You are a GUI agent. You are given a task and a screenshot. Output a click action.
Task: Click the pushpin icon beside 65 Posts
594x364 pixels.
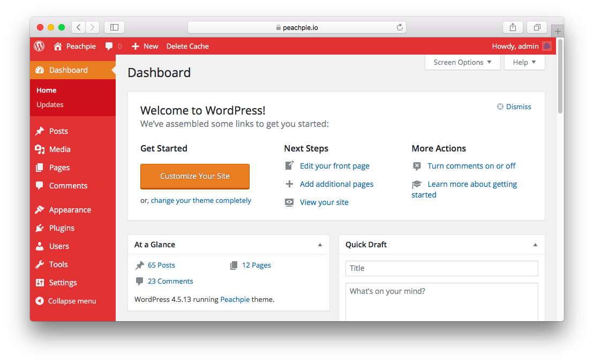click(x=140, y=265)
